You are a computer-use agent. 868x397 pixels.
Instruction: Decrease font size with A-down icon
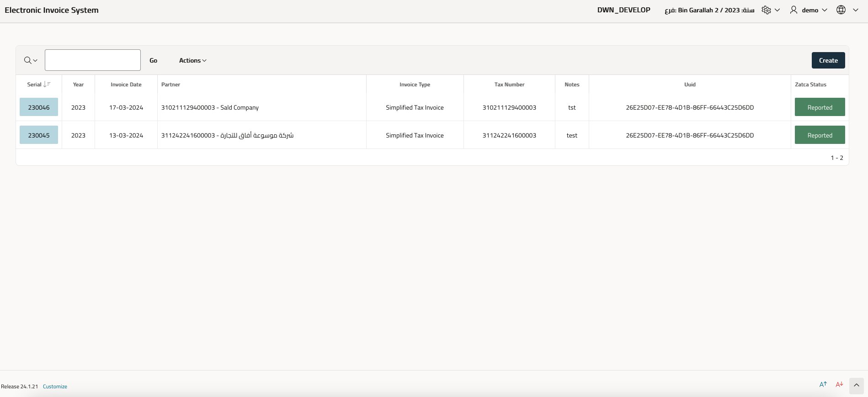tap(839, 385)
